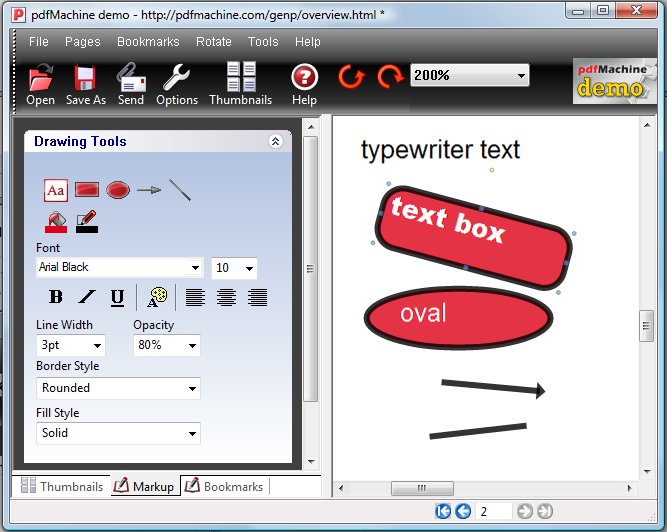Toggle italic text formatting
This screenshot has width=667, height=532.
pyautogui.click(x=87, y=297)
